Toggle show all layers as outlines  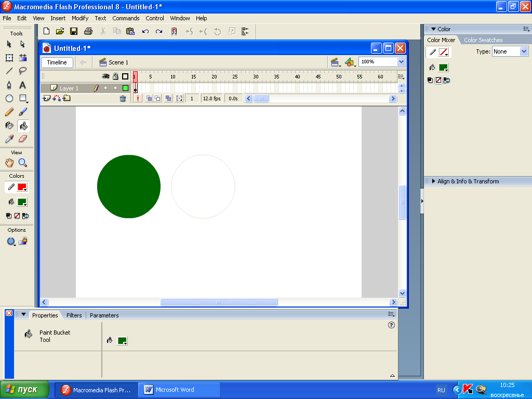(125, 77)
